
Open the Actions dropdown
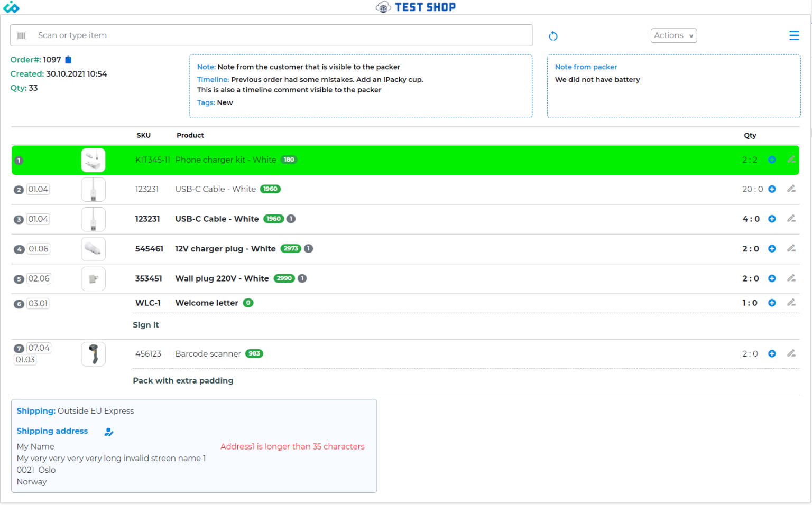point(673,35)
